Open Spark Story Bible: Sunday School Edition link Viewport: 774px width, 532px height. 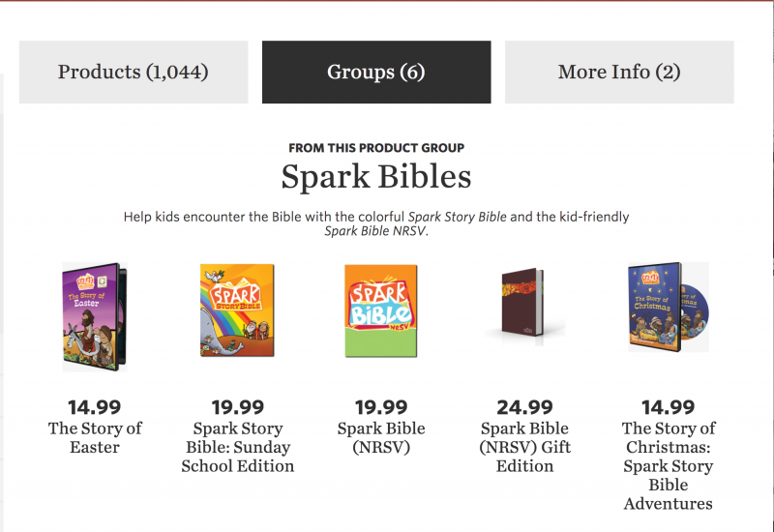pyautogui.click(x=237, y=447)
